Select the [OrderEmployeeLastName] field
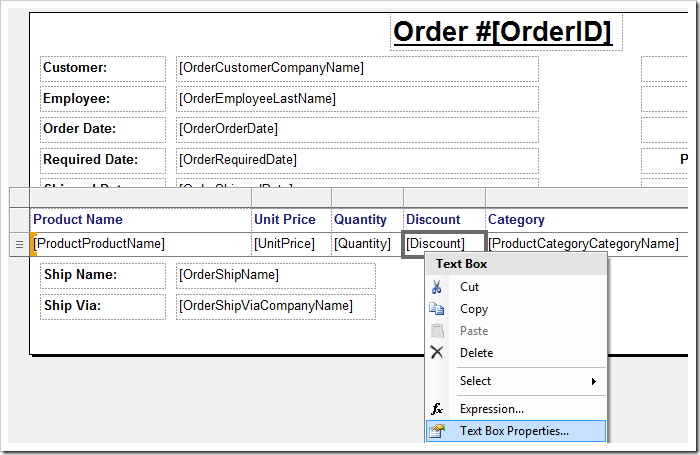 tap(358, 99)
